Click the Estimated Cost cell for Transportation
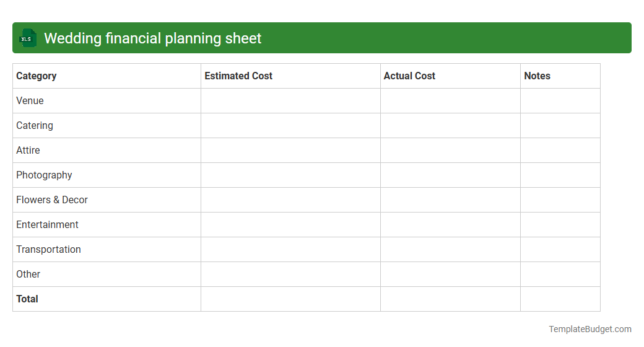This screenshot has width=644, height=347. (290, 250)
